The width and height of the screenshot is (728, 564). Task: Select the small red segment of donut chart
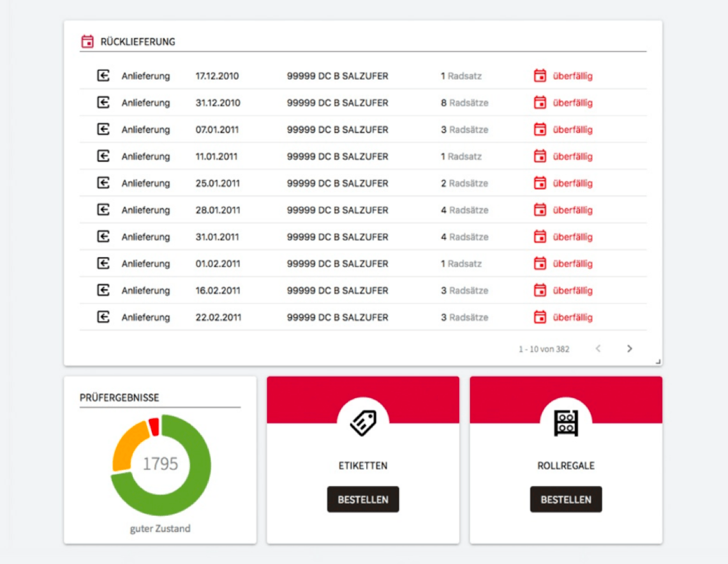click(154, 426)
